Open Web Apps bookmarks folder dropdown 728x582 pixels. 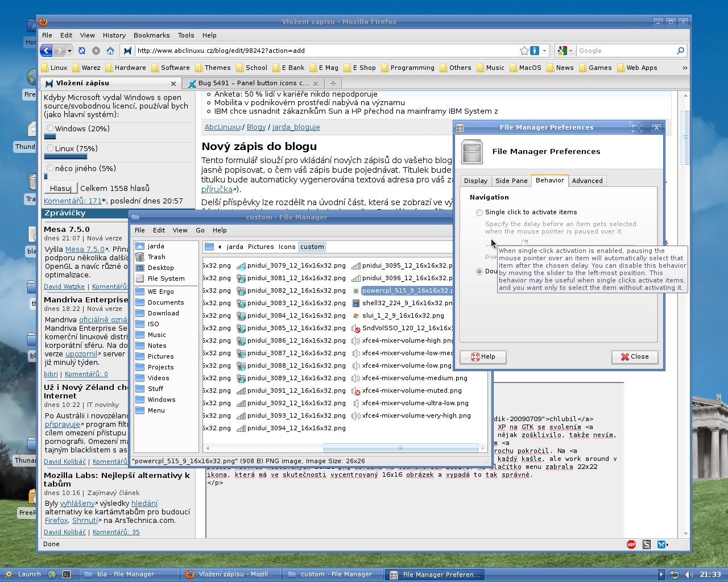637,68
